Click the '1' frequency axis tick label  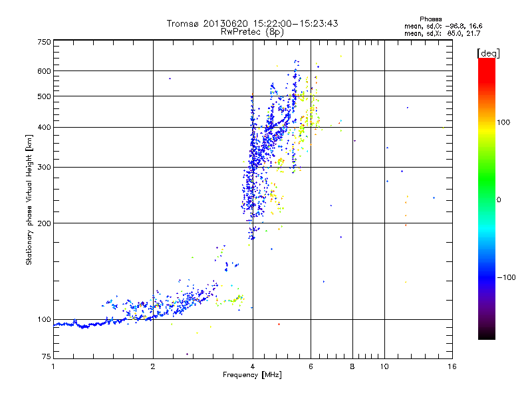point(53,367)
